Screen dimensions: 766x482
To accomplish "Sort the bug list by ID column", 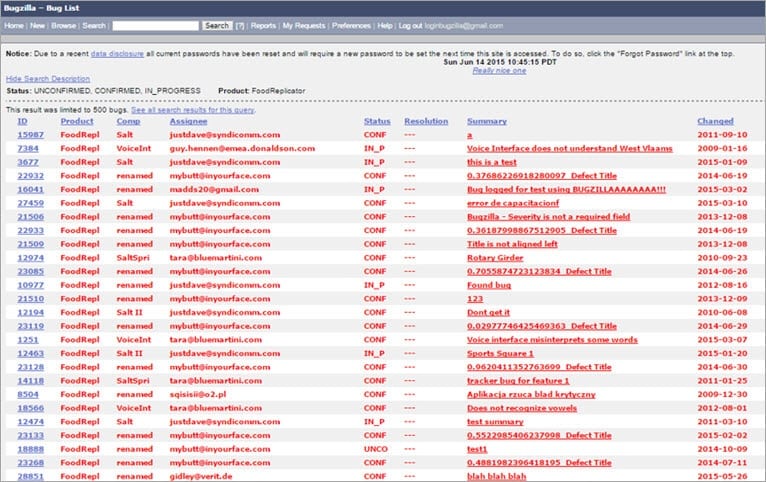I will 22,121.
